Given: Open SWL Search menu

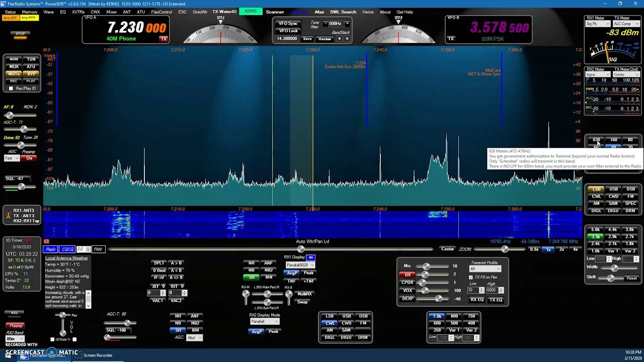Looking at the screenshot, I should tap(343, 12).
